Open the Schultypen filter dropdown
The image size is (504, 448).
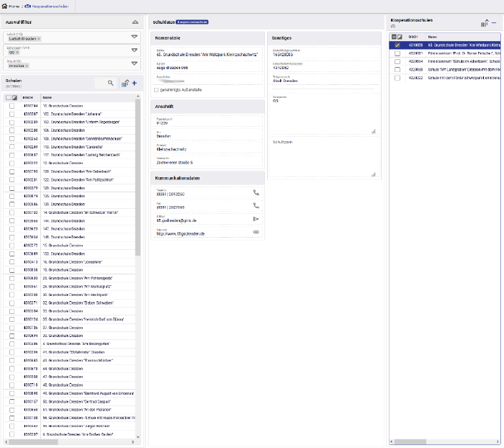tap(134, 50)
